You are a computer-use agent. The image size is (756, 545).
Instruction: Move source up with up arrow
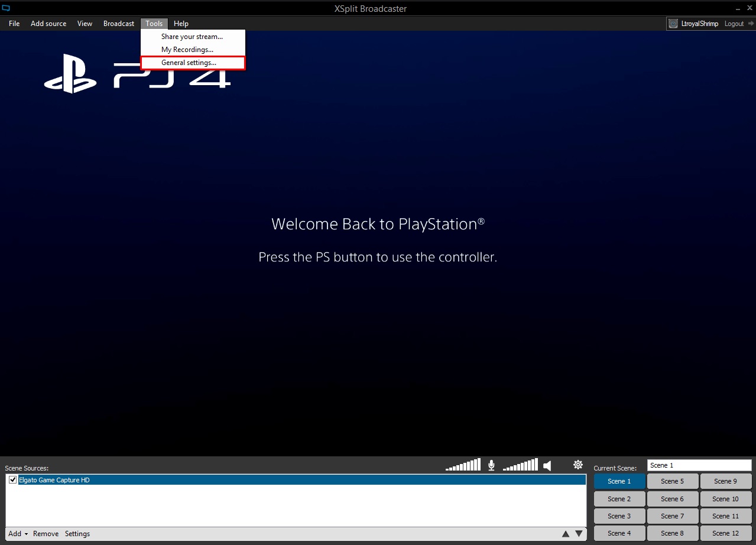566,534
